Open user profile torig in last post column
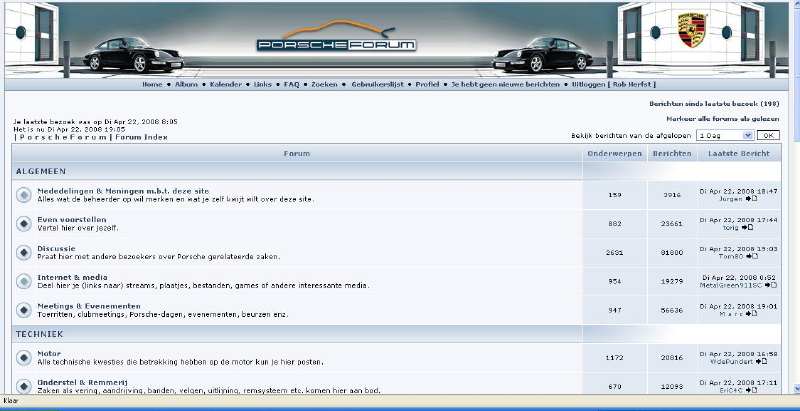800x411 pixels. click(731, 227)
